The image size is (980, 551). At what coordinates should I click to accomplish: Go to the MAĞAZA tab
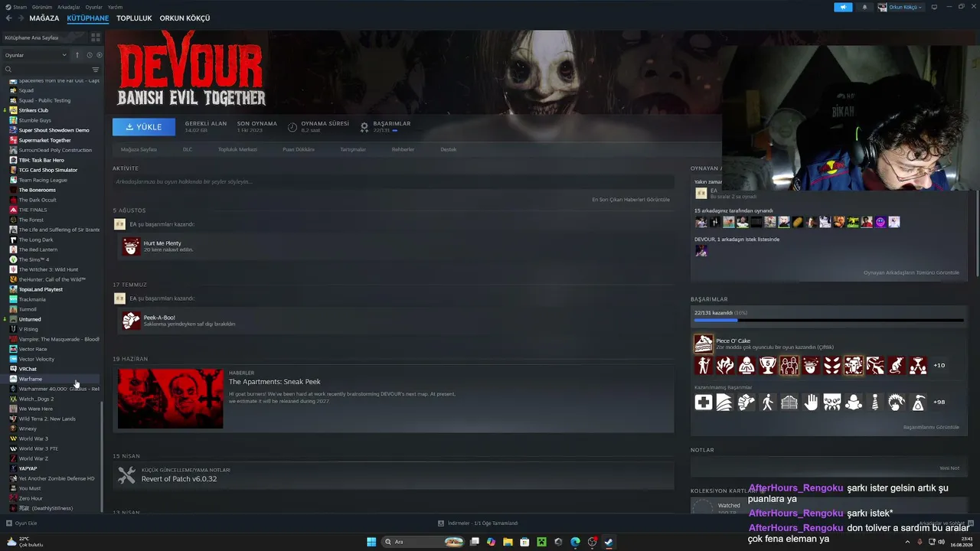pyautogui.click(x=44, y=18)
